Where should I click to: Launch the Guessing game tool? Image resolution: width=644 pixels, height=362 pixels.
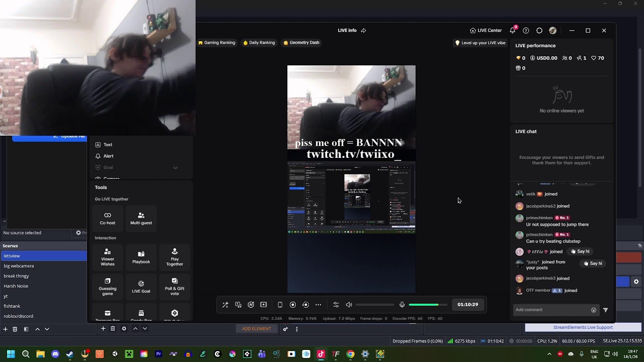click(x=107, y=287)
